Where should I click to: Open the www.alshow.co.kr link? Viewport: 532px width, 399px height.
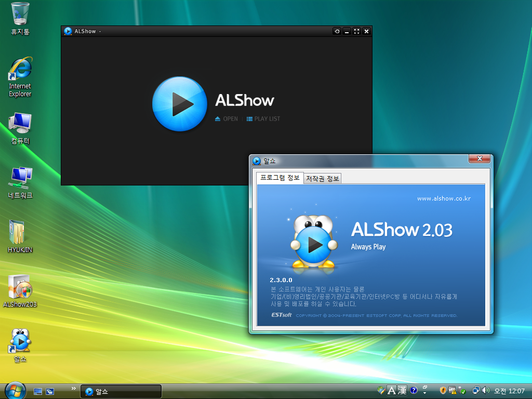coord(444,198)
